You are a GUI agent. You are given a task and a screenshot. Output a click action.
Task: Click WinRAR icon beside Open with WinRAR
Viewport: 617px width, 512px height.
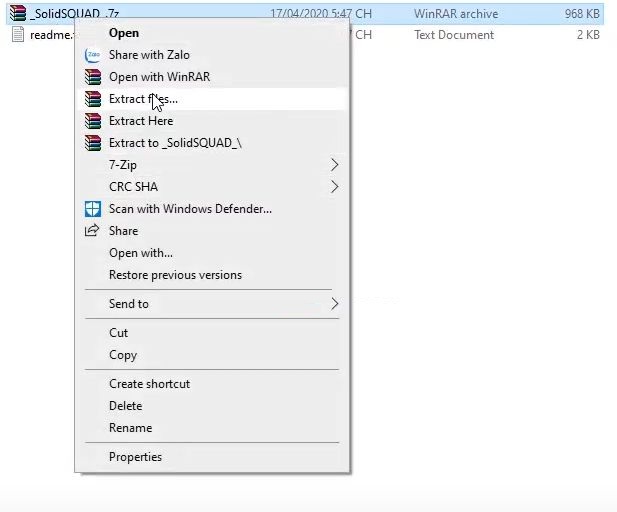(x=93, y=77)
